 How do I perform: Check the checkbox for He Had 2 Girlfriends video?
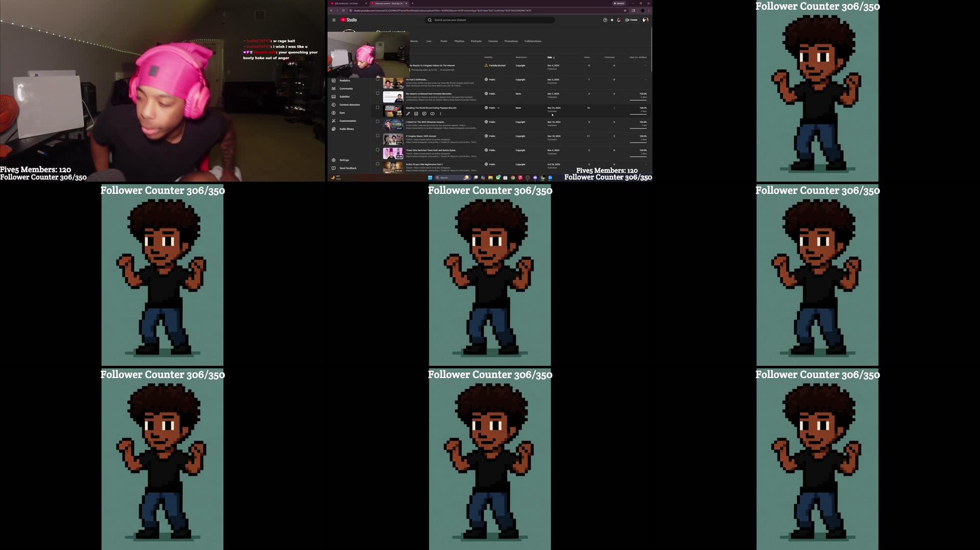[x=377, y=79]
